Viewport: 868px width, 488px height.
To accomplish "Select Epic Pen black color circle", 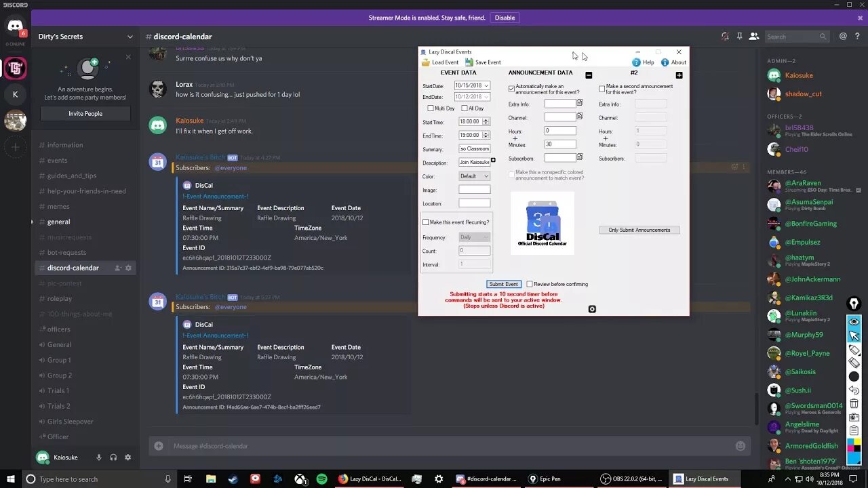I will (x=854, y=376).
